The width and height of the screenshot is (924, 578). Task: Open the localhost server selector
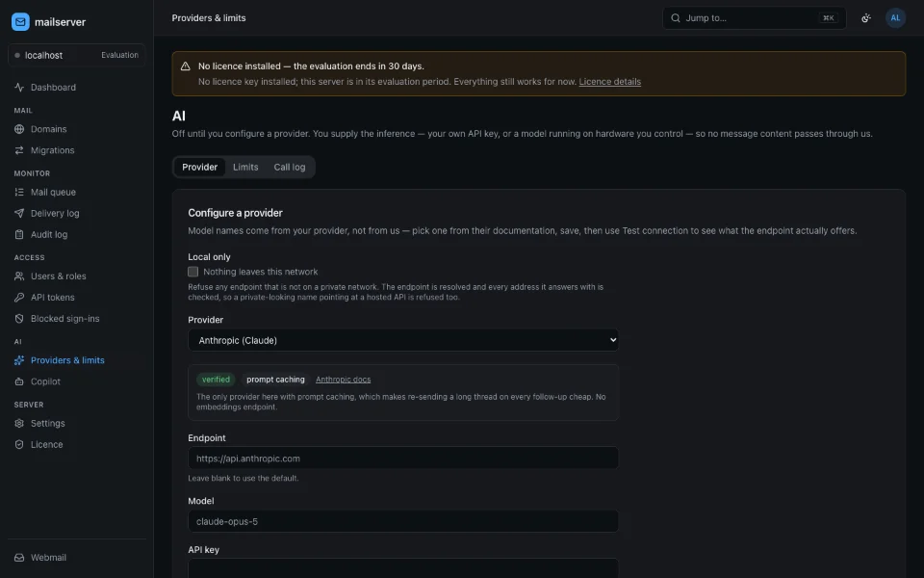pyautogui.click(x=77, y=56)
